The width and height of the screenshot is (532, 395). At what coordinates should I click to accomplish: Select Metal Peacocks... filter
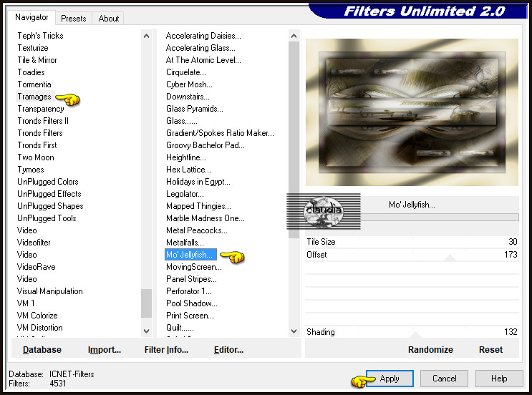coord(197,230)
